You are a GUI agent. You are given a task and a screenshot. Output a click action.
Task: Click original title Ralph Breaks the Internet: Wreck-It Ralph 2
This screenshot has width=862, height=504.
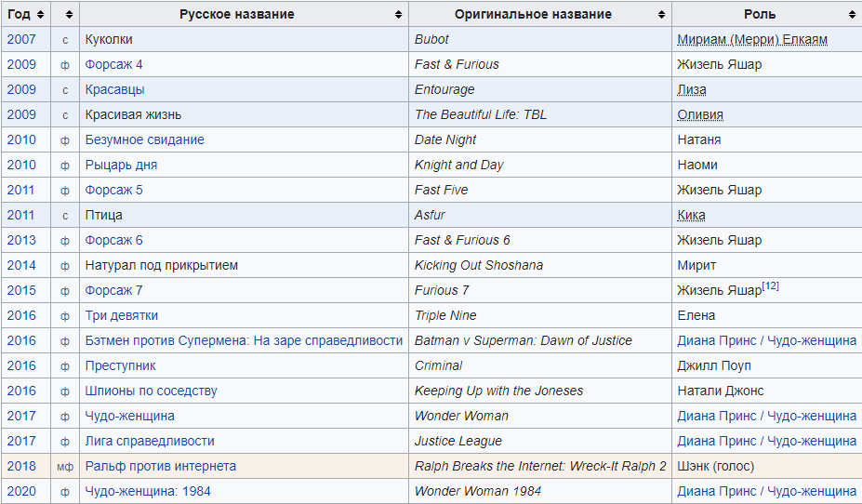pos(540,466)
